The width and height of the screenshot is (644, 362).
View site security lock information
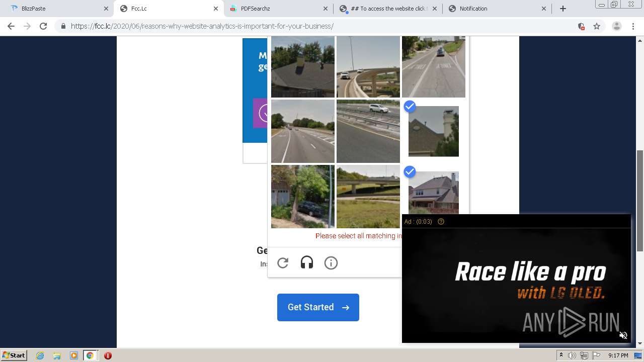[x=63, y=26]
